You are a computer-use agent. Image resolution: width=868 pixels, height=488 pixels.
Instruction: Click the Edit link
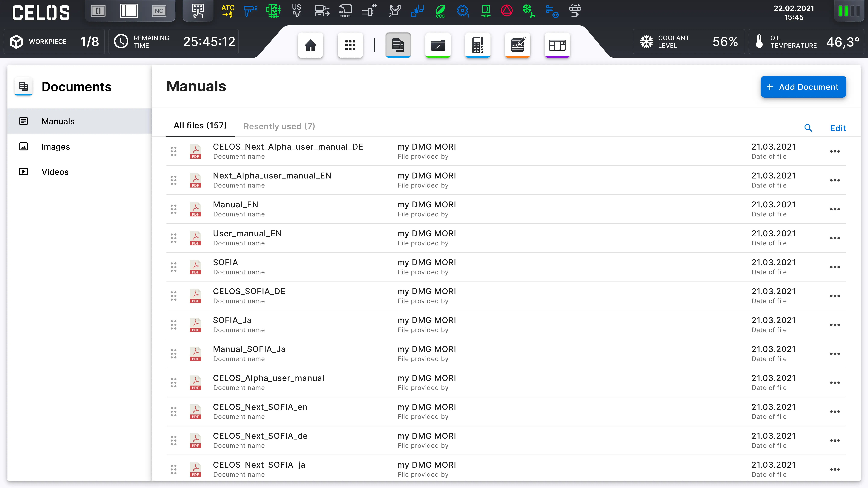838,128
